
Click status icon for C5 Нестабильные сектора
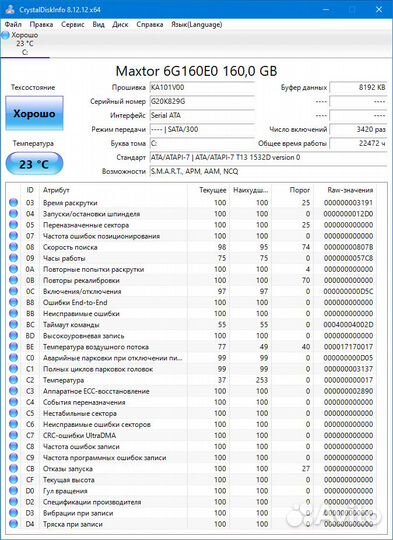13,413
